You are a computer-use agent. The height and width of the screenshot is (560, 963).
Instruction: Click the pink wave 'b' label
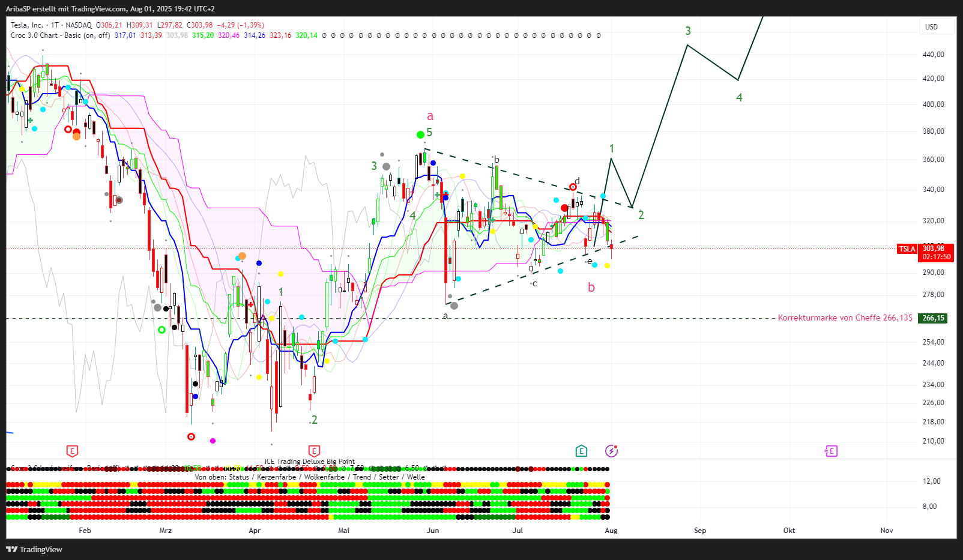(x=591, y=288)
